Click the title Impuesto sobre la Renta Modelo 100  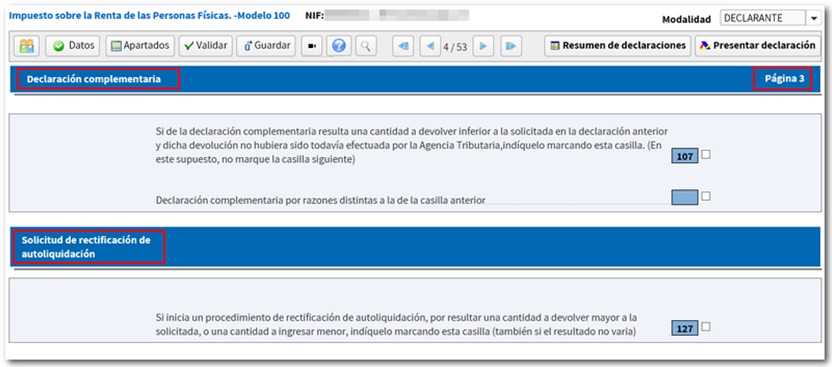(150, 15)
